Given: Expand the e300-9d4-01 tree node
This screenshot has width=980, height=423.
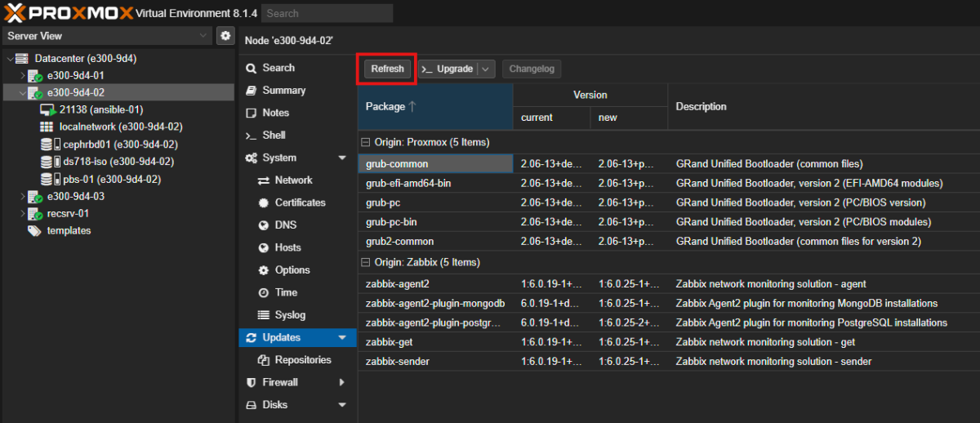Looking at the screenshot, I should tap(22, 76).
